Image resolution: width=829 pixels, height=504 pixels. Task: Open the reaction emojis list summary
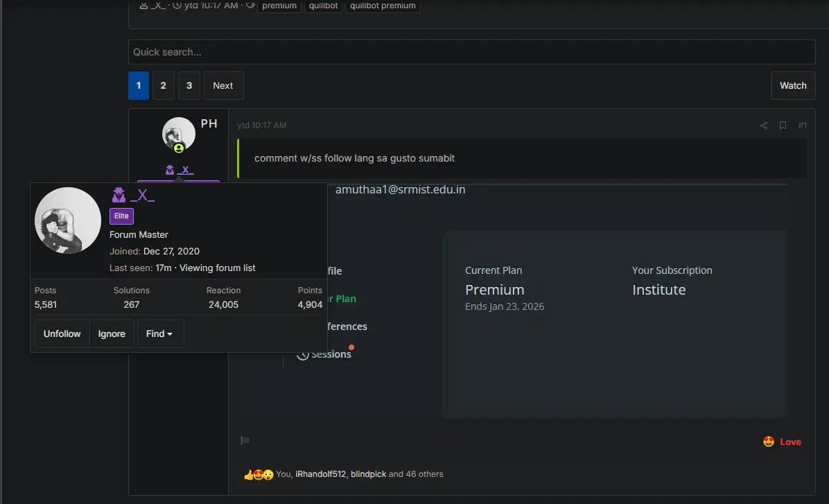click(259, 474)
